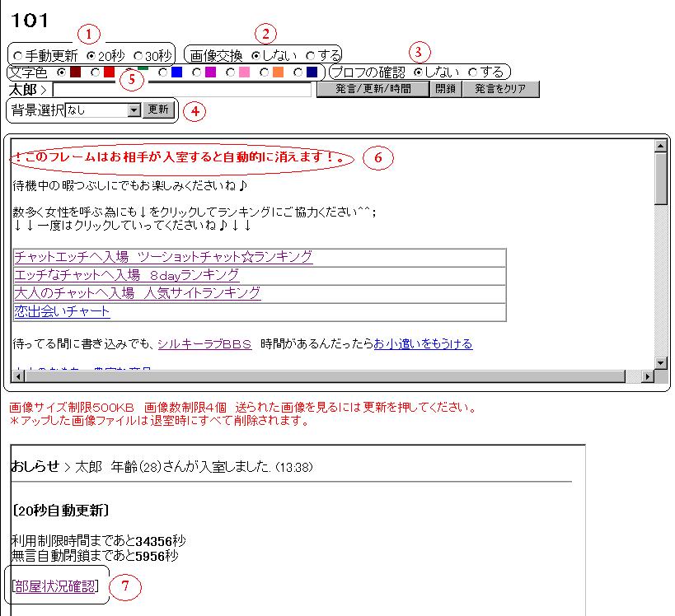
Task: Pick the blue text color swatch
Action: coord(164,72)
